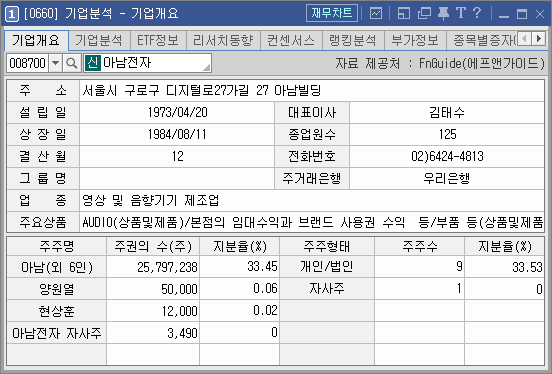552x374 pixels.
Task: Click share count 3,490
Action: [153, 333]
